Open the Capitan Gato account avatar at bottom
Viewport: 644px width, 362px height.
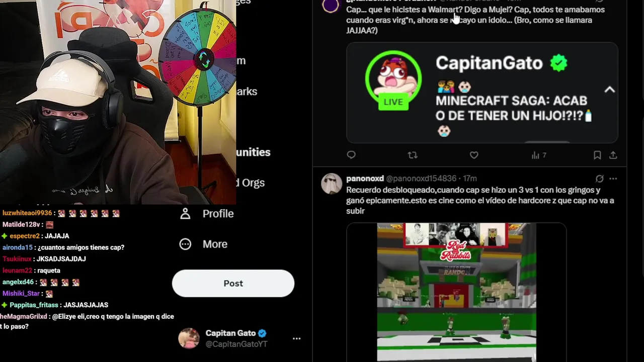pos(189,338)
